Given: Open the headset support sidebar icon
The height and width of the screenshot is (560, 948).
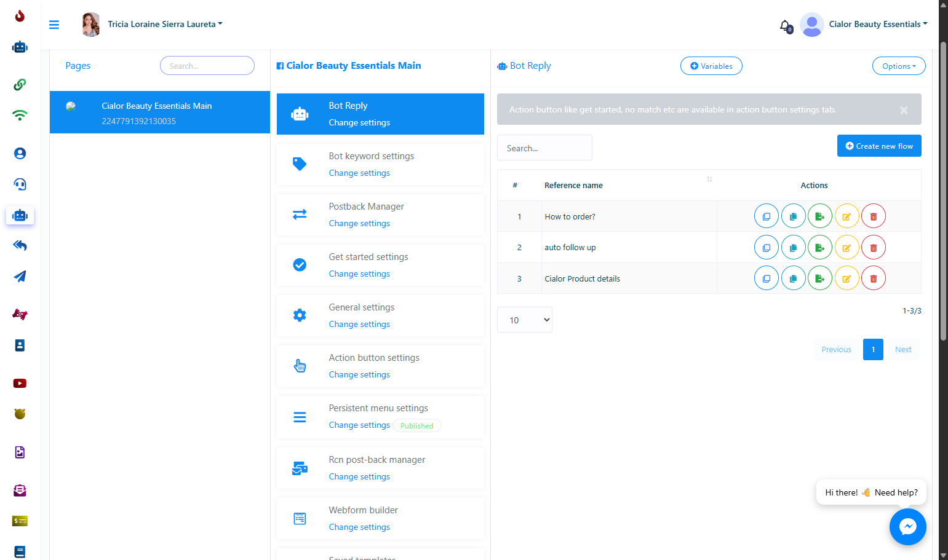Looking at the screenshot, I should coord(20,184).
